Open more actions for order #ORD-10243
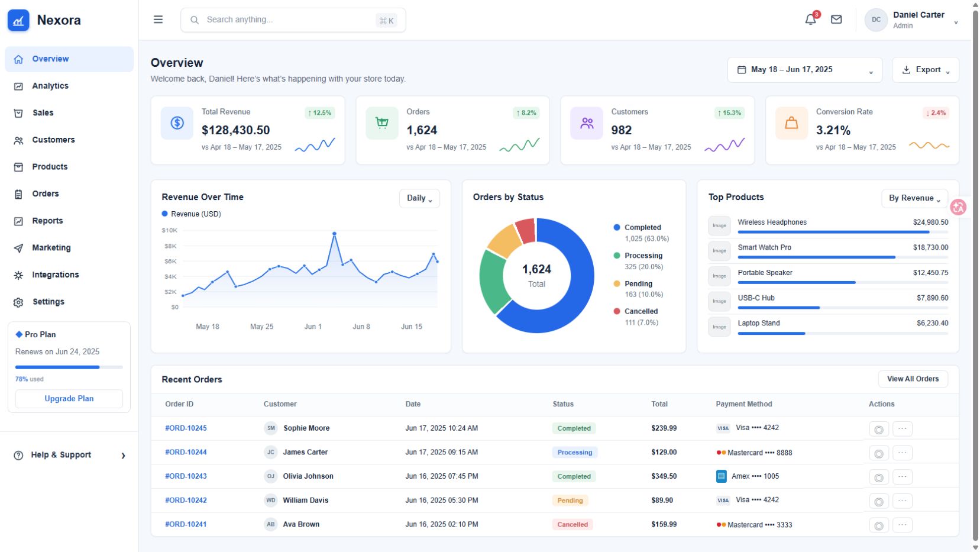 click(902, 477)
